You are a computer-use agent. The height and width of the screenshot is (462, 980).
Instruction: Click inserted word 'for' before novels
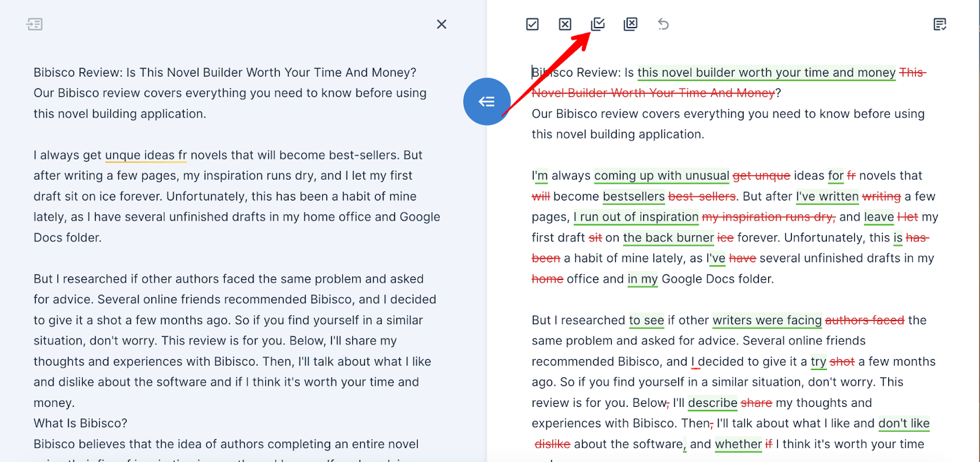[835, 176]
